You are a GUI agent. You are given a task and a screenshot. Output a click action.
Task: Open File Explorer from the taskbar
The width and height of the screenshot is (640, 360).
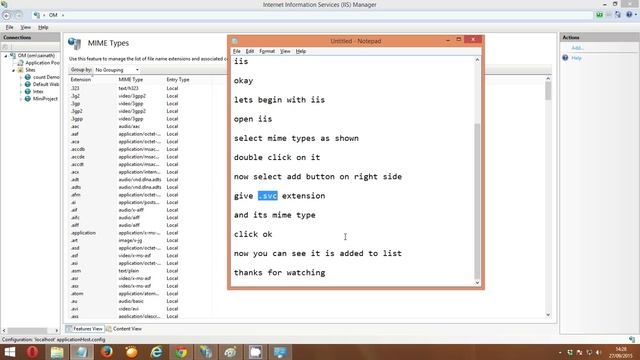(57, 352)
